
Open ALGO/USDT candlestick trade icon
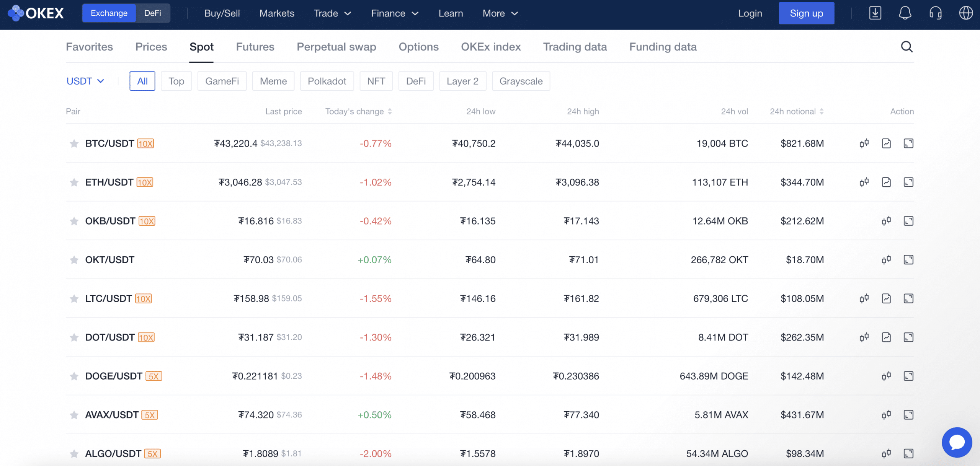pyautogui.click(x=886, y=454)
